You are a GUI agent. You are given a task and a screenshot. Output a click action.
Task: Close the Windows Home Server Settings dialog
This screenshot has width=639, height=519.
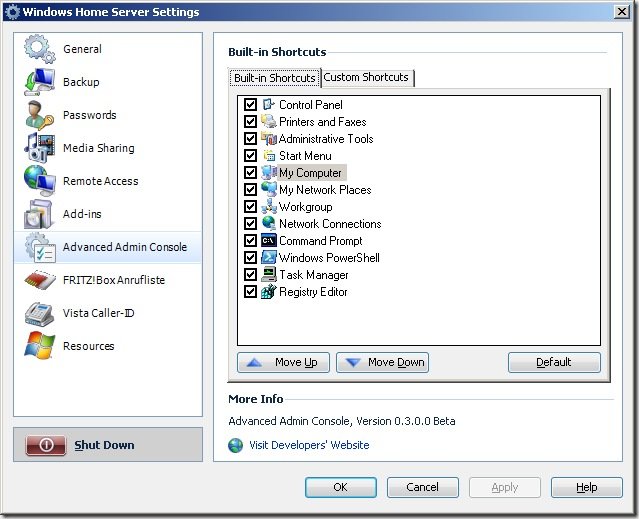pos(622,12)
